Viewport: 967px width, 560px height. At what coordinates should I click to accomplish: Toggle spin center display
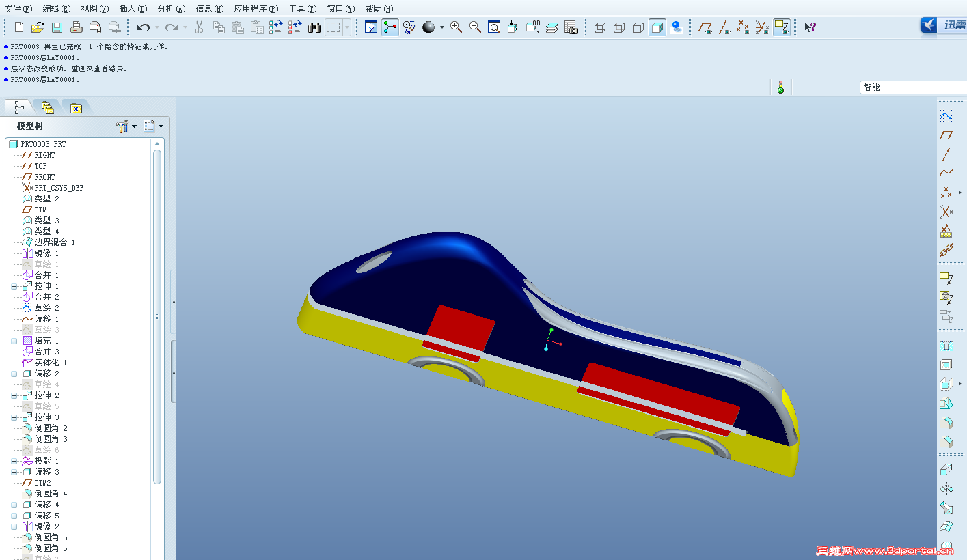click(390, 27)
